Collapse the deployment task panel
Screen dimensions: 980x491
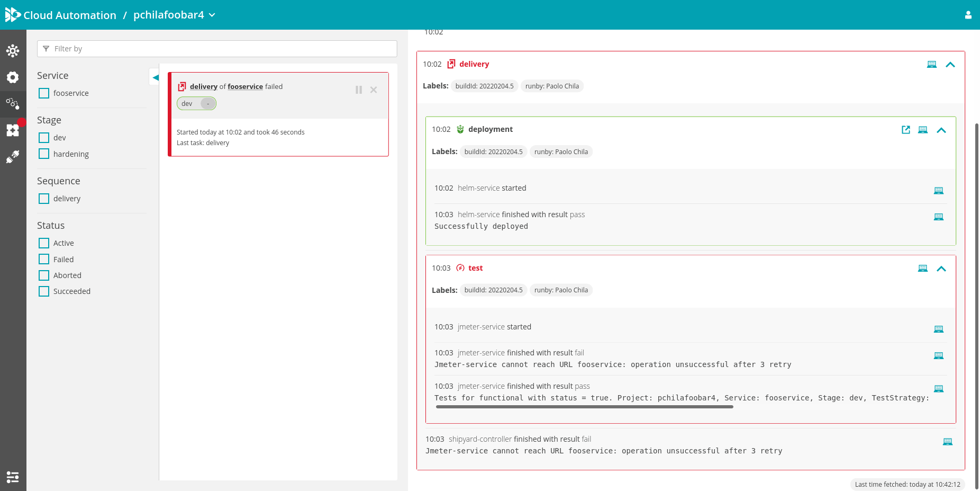941,130
